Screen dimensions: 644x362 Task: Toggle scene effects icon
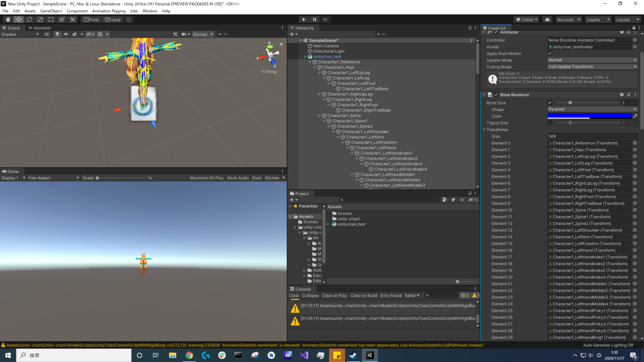75,34
